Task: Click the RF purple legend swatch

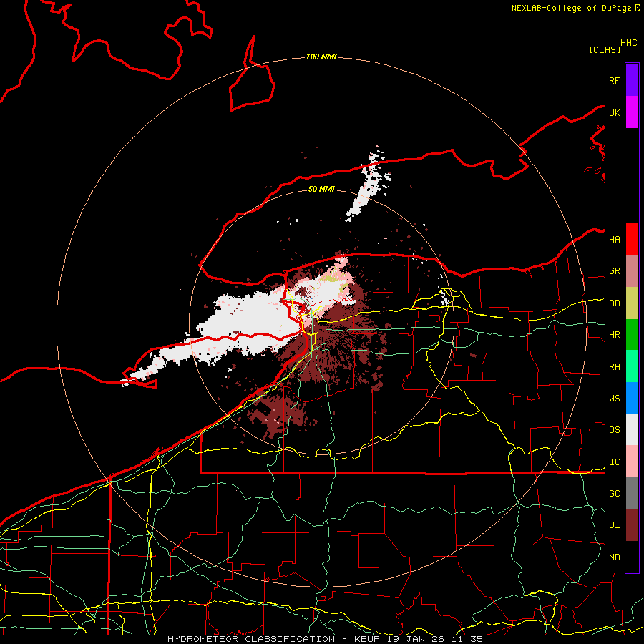Action: [632, 80]
